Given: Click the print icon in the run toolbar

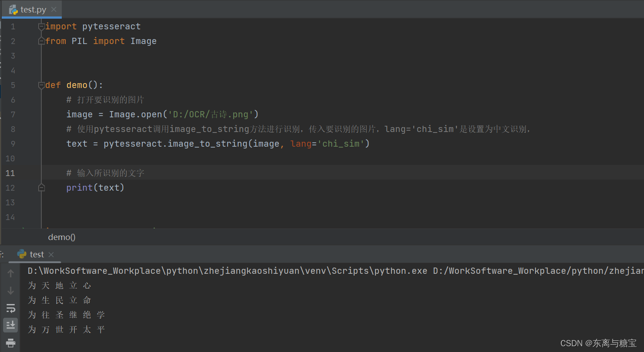Looking at the screenshot, I should (x=11, y=343).
